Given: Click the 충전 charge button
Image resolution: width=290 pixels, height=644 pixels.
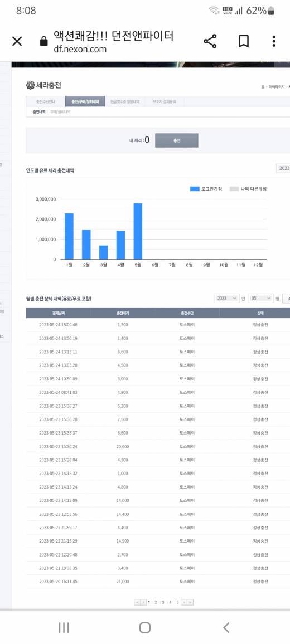Looking at the screenshot, I should (x=176, y=140).
